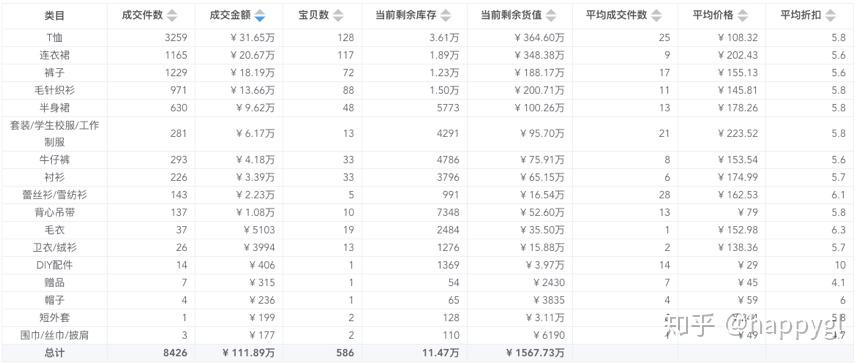
Task: Click total remaining stock 11.47万
Action: (442, 353)
